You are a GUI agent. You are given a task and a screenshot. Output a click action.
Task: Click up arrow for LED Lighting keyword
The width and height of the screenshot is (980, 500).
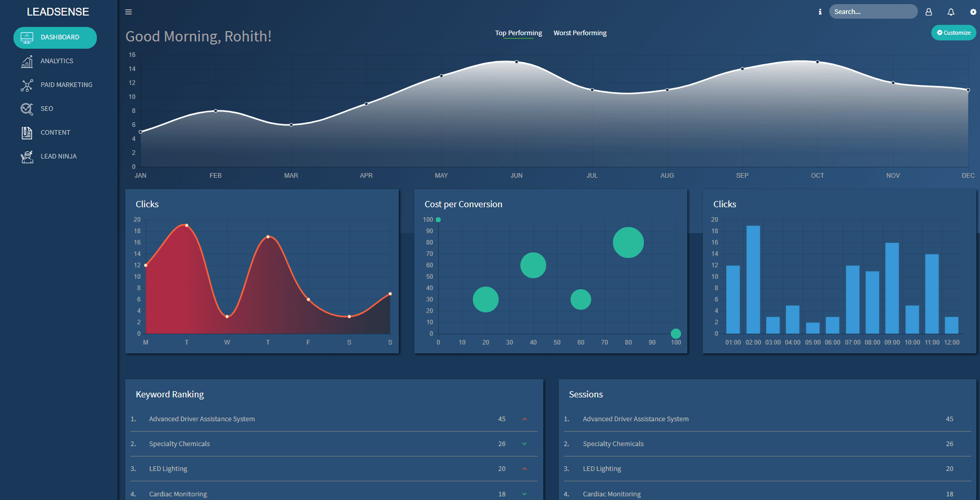(525, 469)
